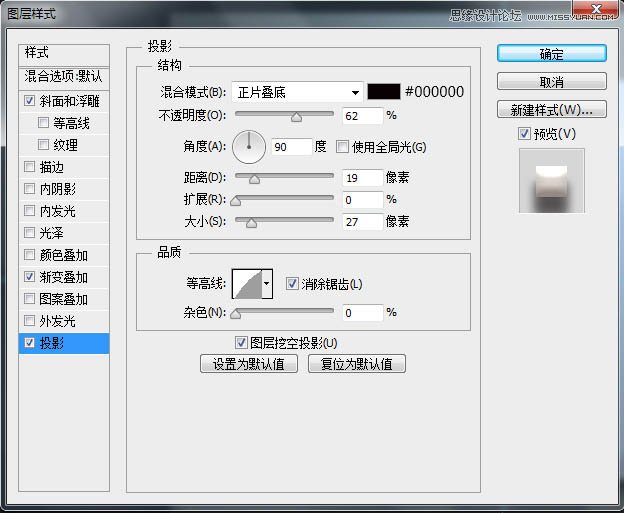Click 设置为默认值 button
Screen dimensions: 624x513
click(x=249, y=364)
